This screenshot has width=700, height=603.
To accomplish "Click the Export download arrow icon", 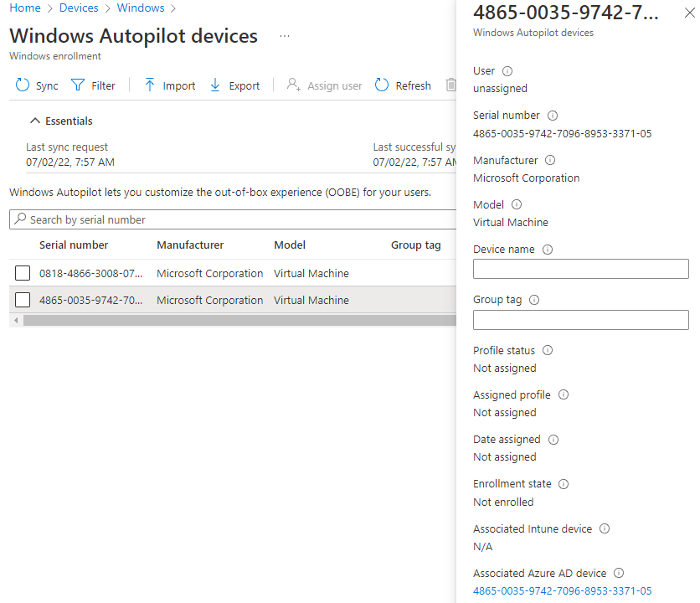I will tap(215, 85).
